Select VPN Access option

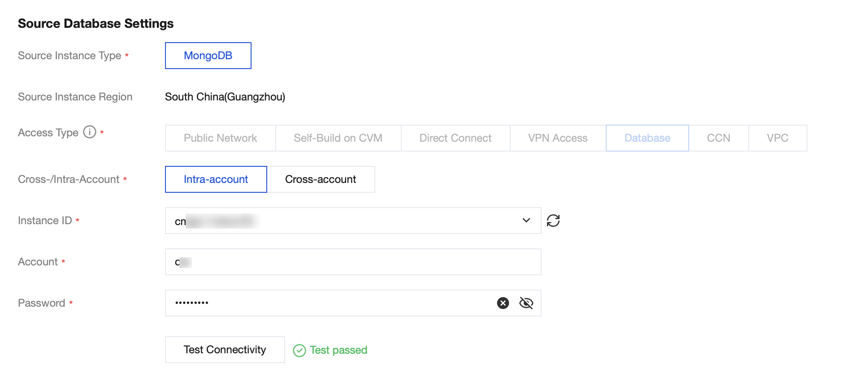tap(558, 138)
